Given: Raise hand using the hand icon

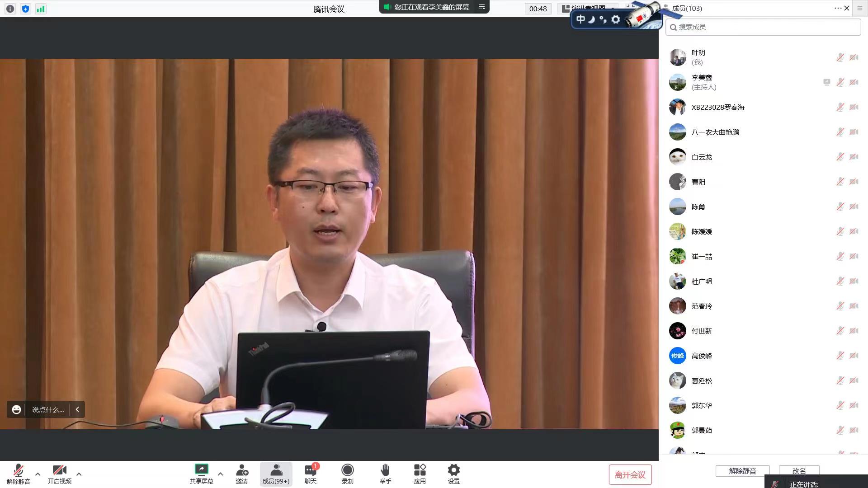Looking at the screenshot, I should pos(385,471).
